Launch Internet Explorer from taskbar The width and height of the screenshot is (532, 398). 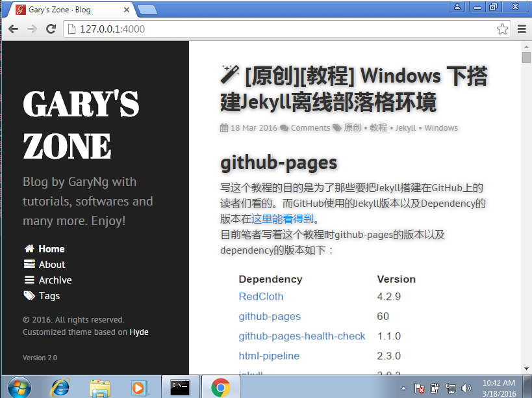pyautogui.click(x=60, y=388)
